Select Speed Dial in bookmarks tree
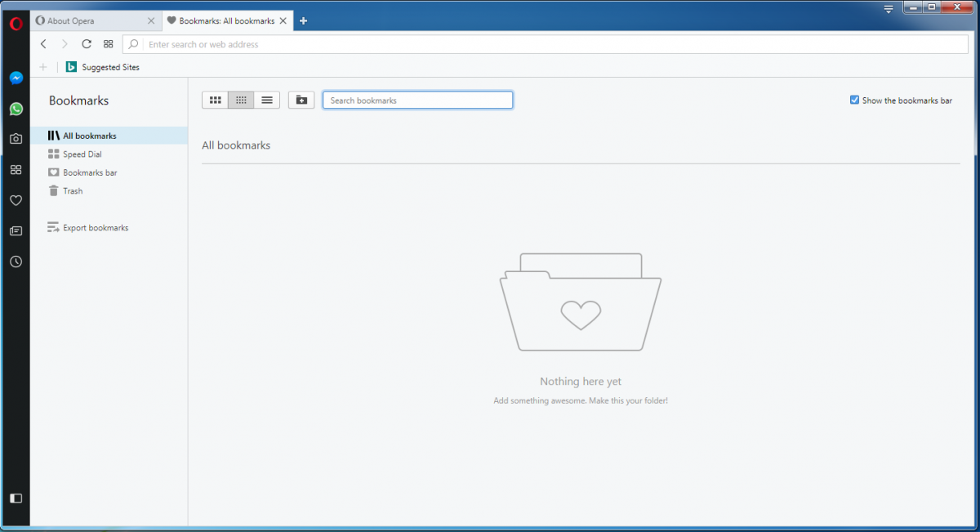The width and height of the screenshot is (980, 532). pos(82,154)
